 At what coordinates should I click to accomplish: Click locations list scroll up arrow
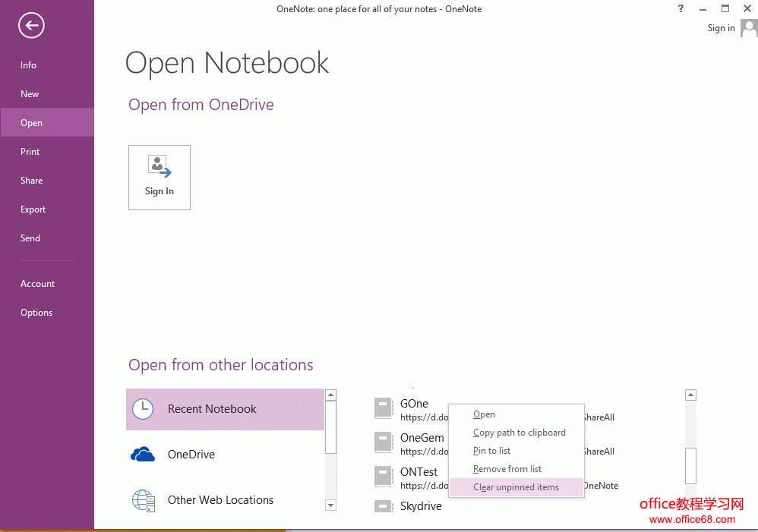[x=330, y=395]
